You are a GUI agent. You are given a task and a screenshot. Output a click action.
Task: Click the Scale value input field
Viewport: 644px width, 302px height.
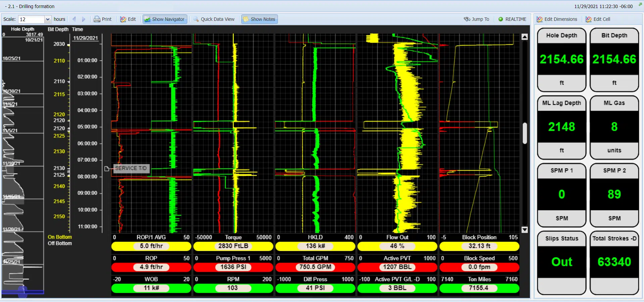pos(32,19)
